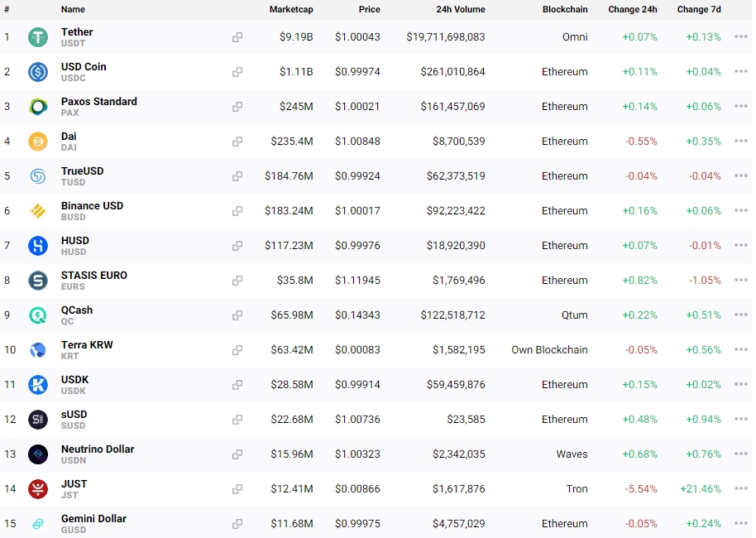Click sUSD's $23,585 volume value
756x538 pixels.
coord(466,420)
